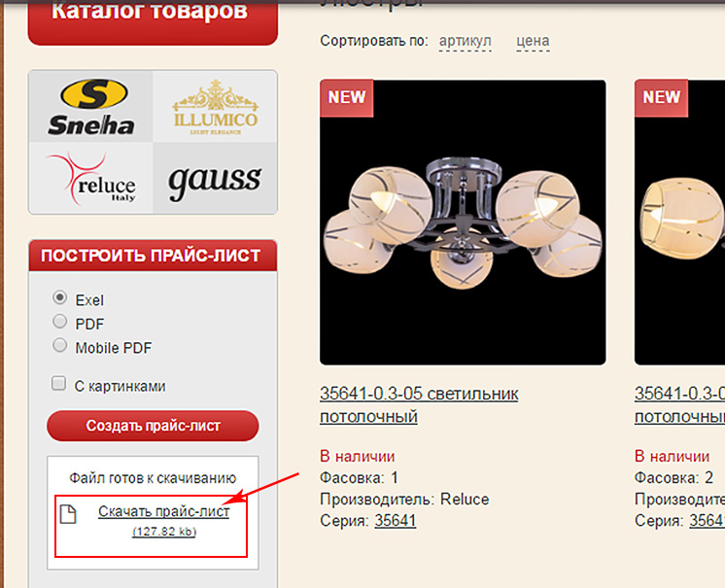This screenshot has width=725, height=588.
Task: Click the 'Скачать прайс-лист' download link
Action: (163, 511)
